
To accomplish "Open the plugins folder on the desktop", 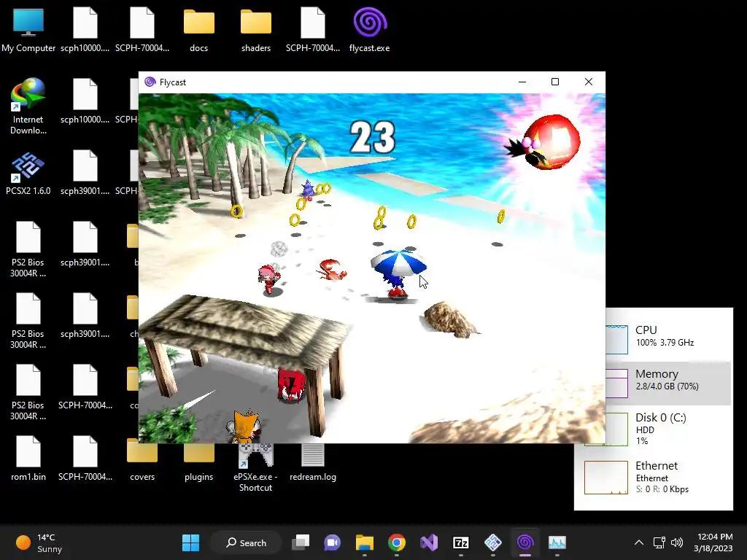I will click(198, 459).
